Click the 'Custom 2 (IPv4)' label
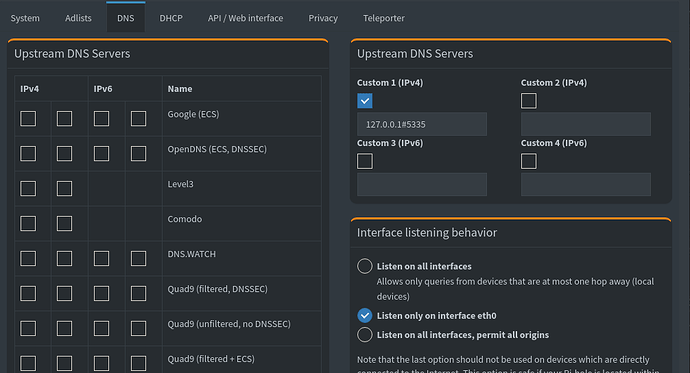 (554, 83)
